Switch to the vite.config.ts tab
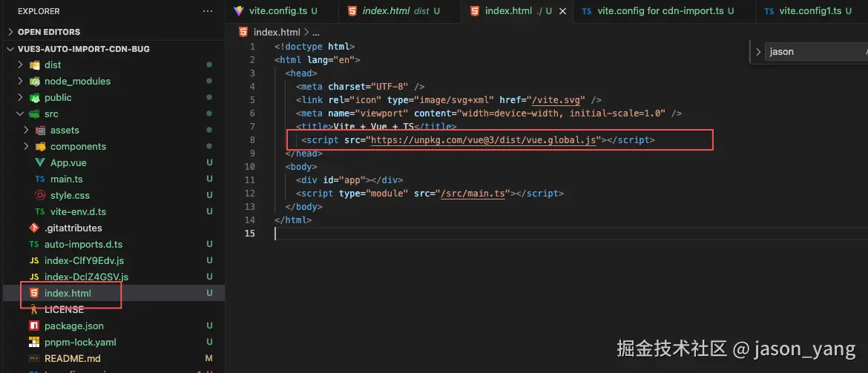This screenshot has height=373, width=868. pyautogui.click(x=282, y=11)
